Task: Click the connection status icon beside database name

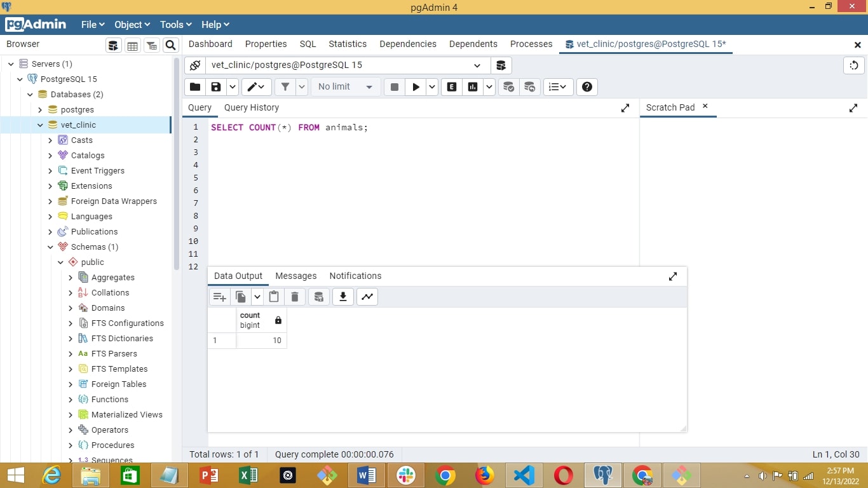Action: (x=195, y=65)
